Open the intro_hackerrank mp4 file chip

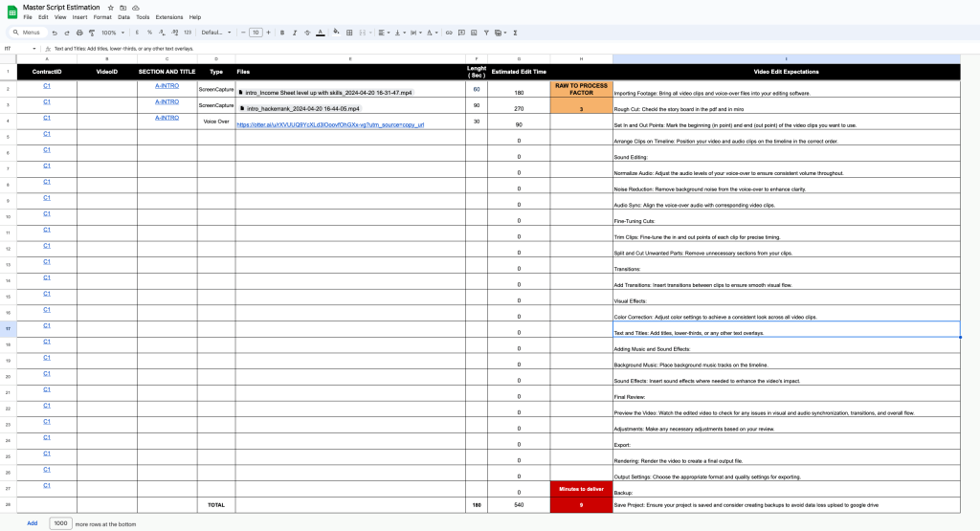pyautogui.click(x=300, y=108)
